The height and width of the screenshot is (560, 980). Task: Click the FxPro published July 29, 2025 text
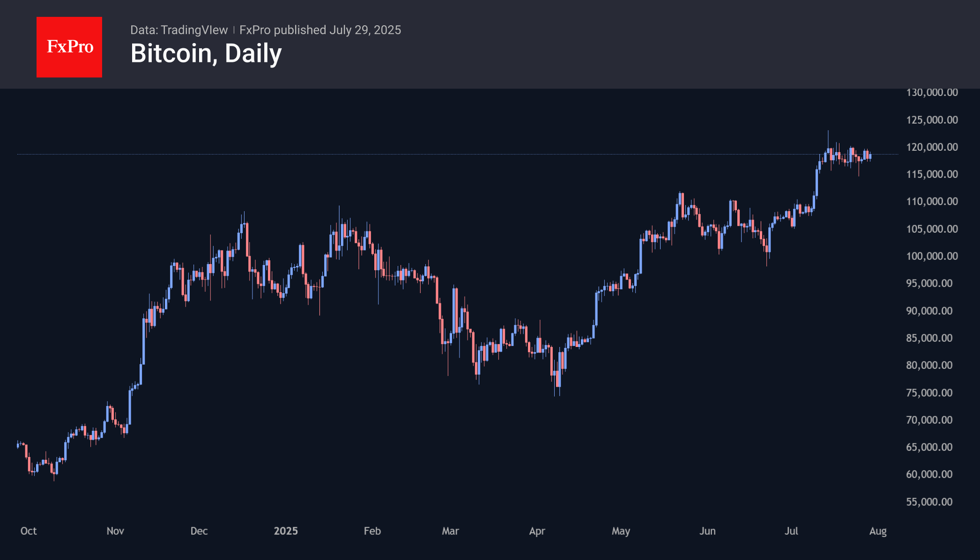pos(320,30)
